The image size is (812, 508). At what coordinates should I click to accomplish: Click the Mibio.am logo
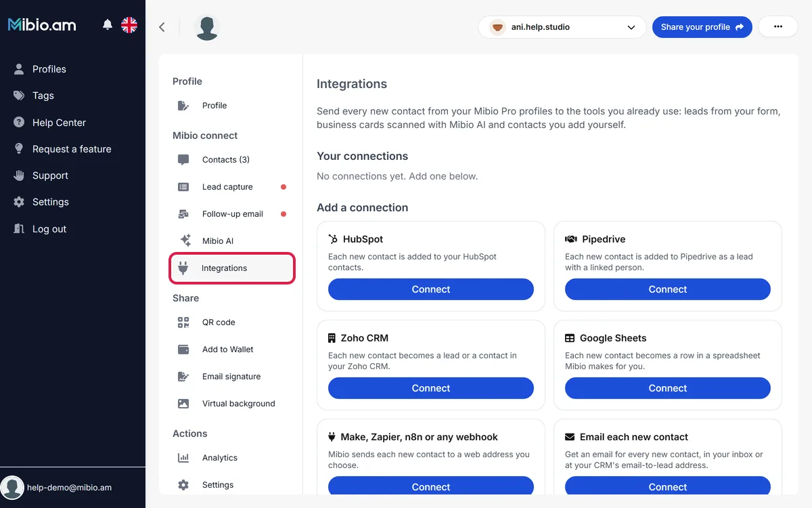[x=42, y=25]
